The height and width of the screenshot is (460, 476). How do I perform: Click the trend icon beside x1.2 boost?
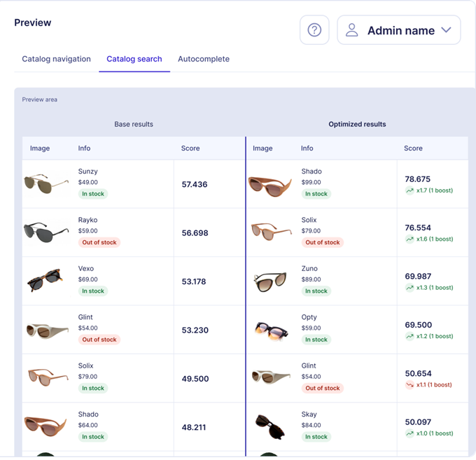coord(409,336)
